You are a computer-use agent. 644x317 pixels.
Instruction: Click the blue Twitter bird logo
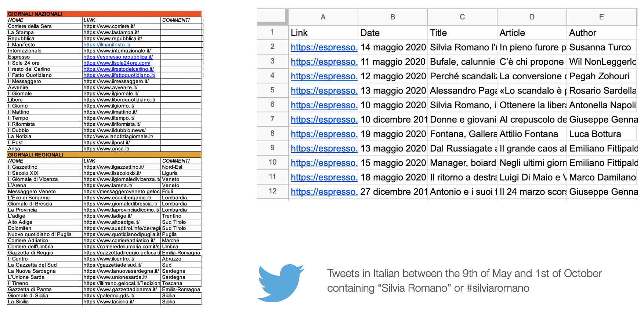coord(281,283)
